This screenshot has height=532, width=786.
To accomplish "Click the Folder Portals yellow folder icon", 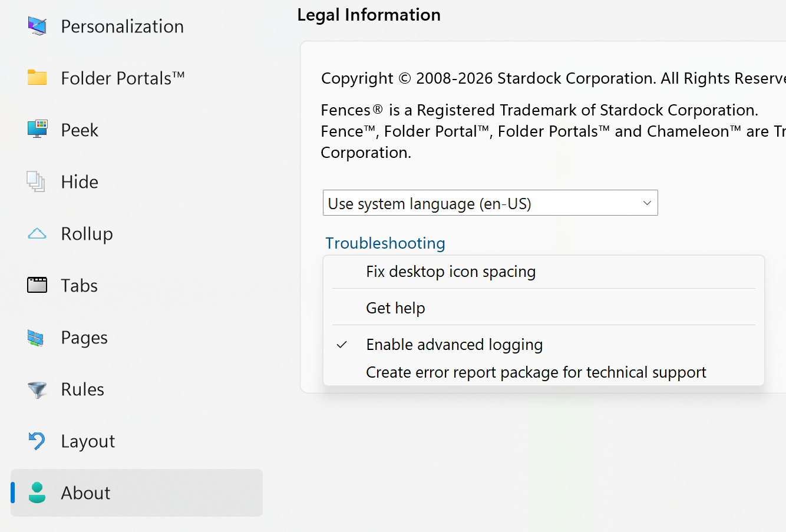I will coord(37,78).
